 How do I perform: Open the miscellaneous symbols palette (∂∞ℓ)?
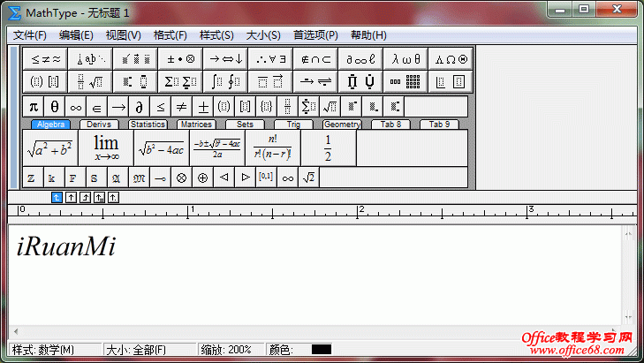pyautogui.click(x=360, y=59)
